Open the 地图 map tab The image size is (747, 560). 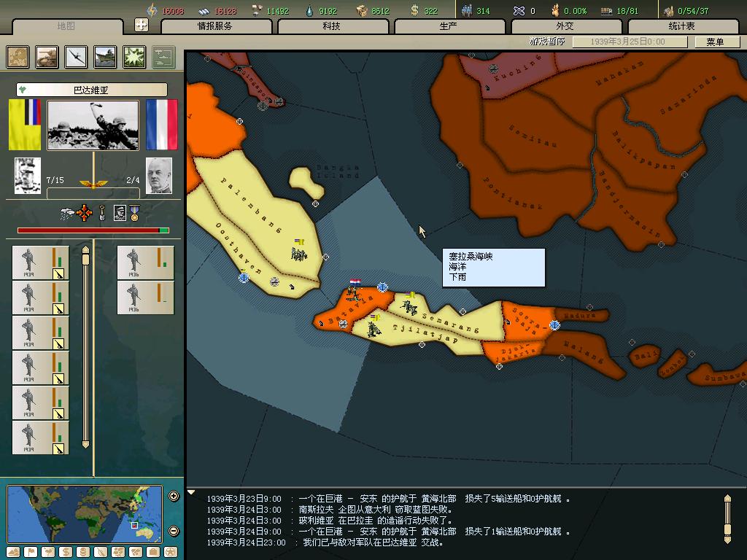tap(66, 26)
